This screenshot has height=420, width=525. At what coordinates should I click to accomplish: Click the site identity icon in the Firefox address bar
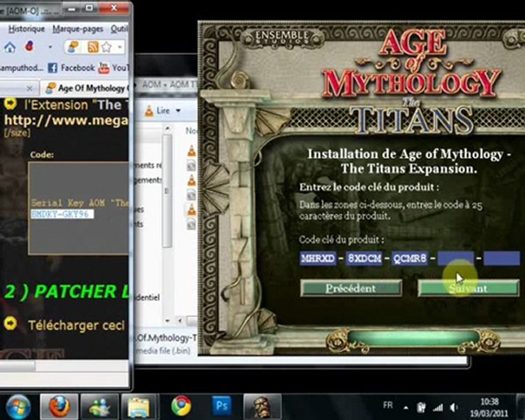[x=73, y=47]
